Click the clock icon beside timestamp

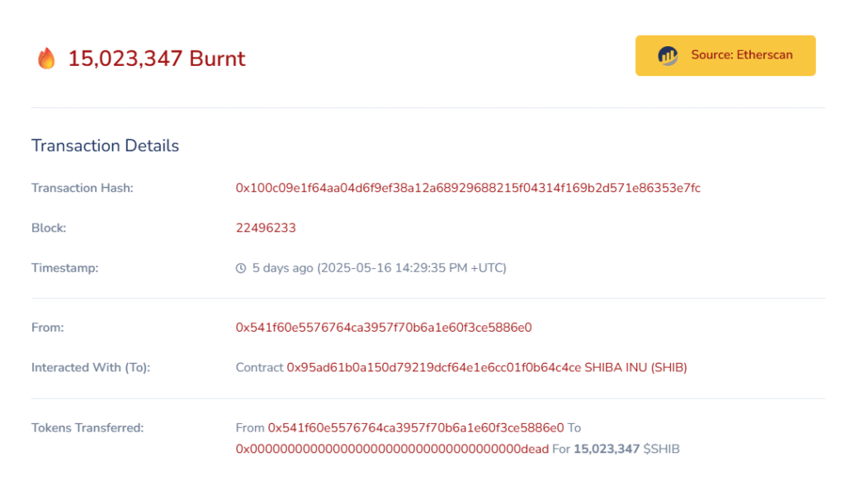pyautogui.click(x=241, y=268)
